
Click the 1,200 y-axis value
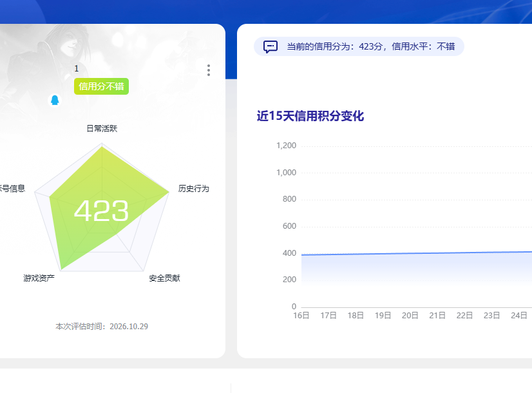(287, 146)
